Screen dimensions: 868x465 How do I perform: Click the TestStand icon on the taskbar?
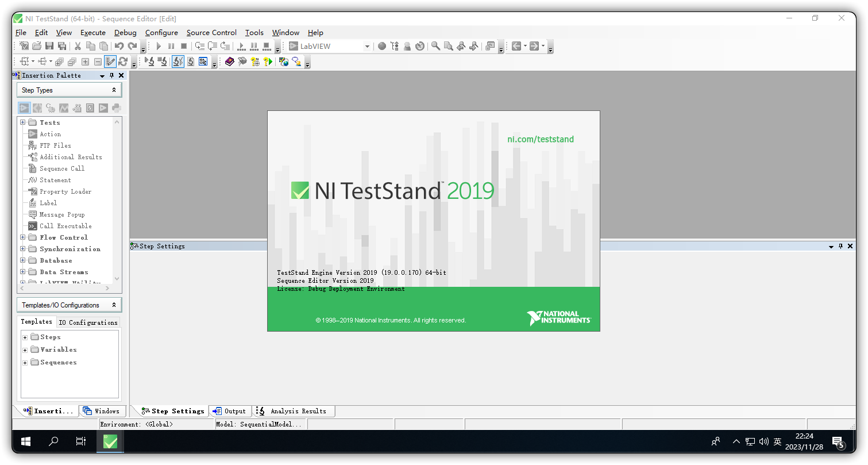point(109,441)
